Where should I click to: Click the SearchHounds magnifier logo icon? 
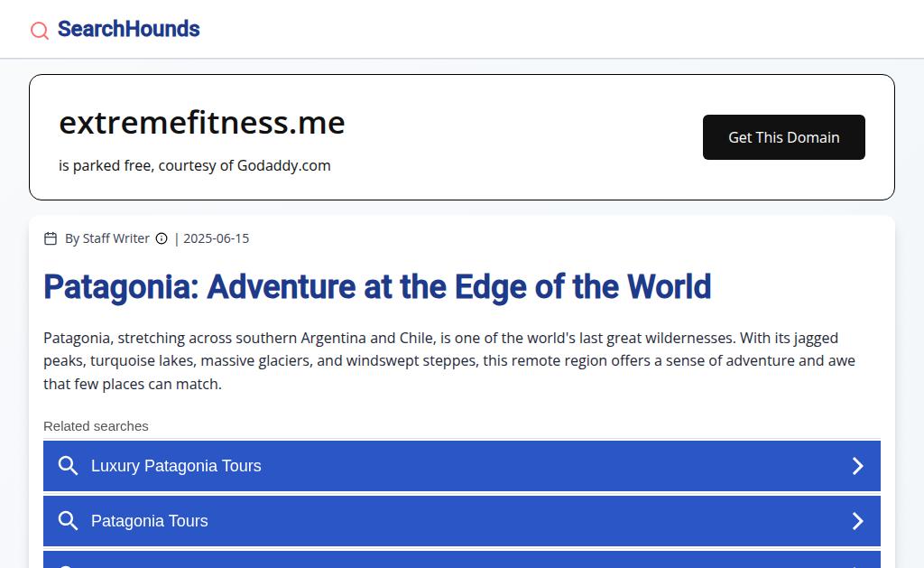[x=40, y=31]
